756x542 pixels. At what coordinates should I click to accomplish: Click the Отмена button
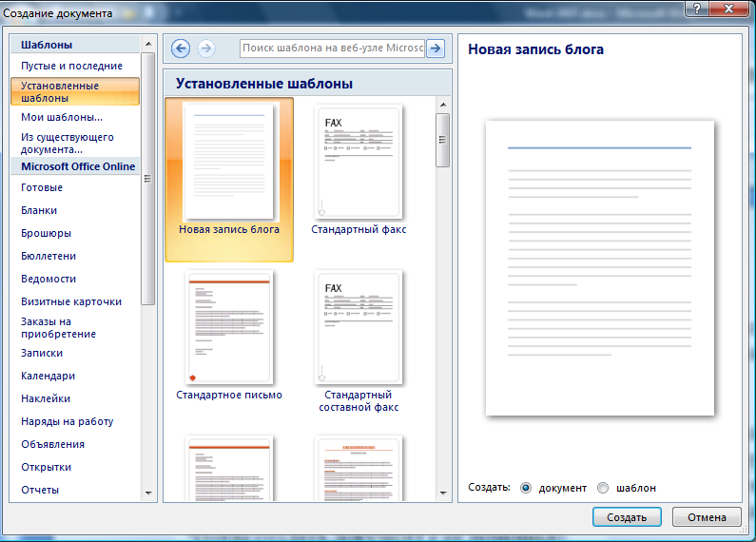click(x=707, y=517)
